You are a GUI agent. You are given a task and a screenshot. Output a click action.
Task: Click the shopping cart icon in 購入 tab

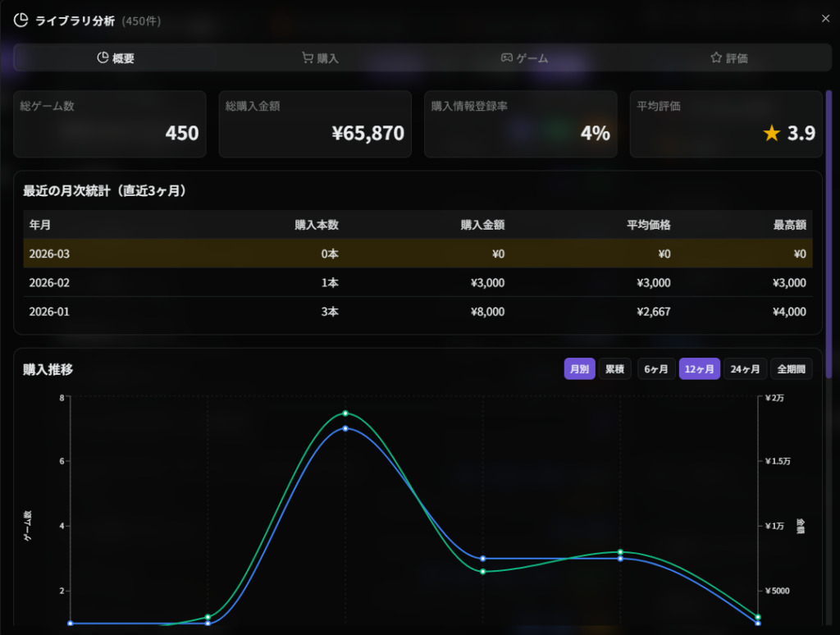(x=307, y=58)
